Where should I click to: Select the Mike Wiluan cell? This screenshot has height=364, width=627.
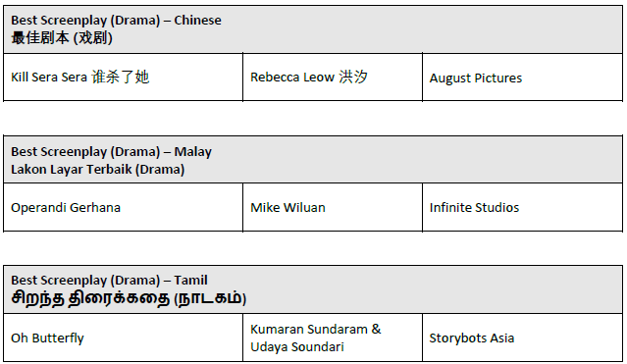(333, 207)
